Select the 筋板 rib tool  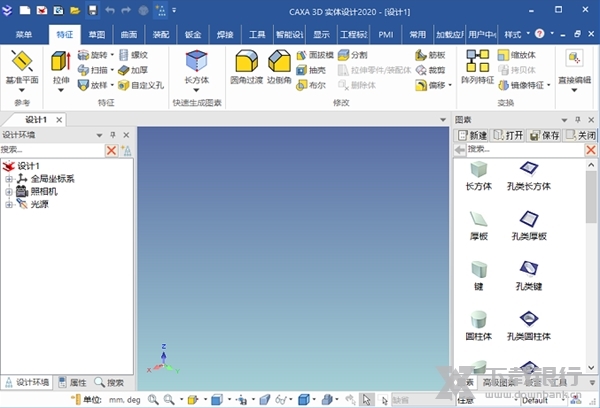[430, 55]
